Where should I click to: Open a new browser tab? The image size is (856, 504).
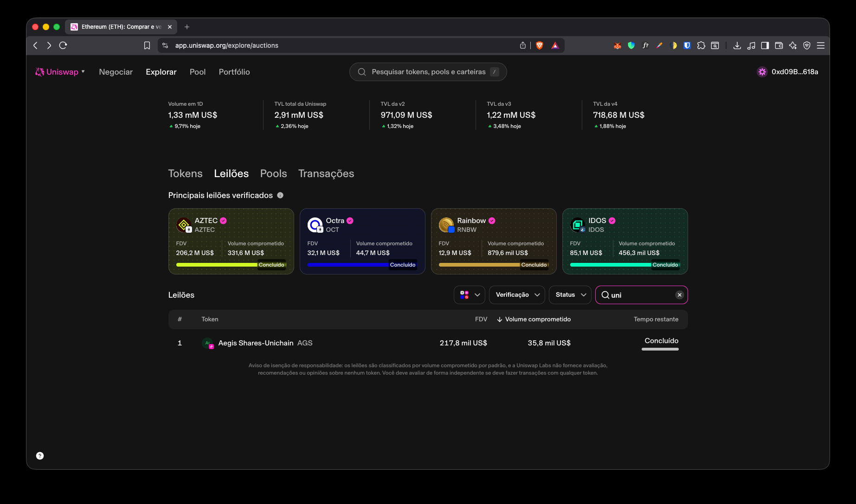(187, 27)
